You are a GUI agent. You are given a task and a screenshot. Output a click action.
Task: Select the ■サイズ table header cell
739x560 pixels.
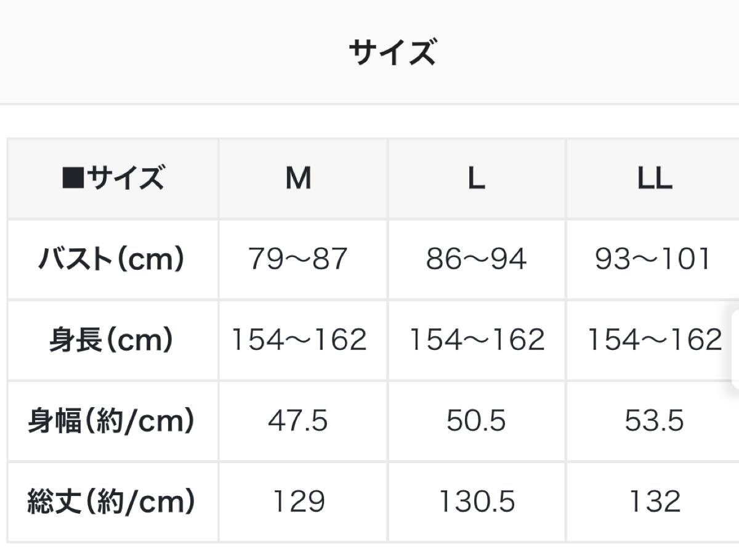[113, 179]
